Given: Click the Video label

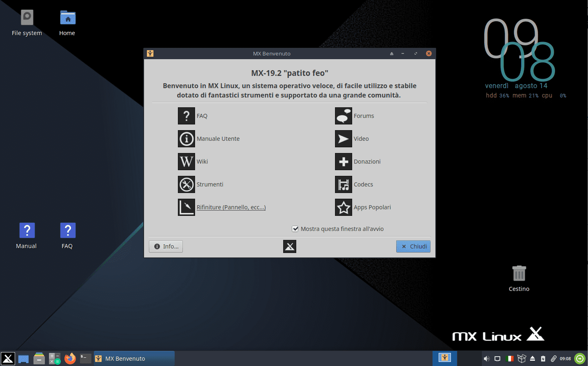Looking at the screenshot, I should click(361, 139).
